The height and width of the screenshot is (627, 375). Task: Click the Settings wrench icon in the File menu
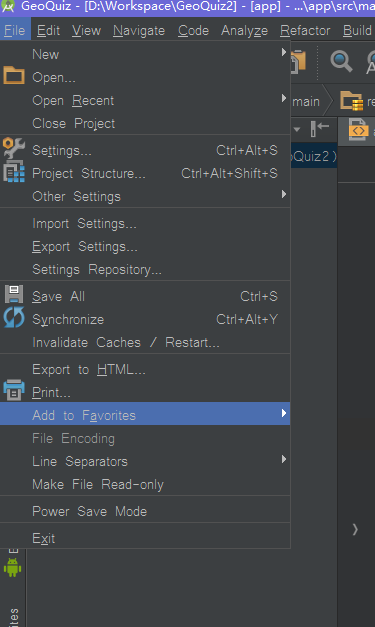pos(14,149)
